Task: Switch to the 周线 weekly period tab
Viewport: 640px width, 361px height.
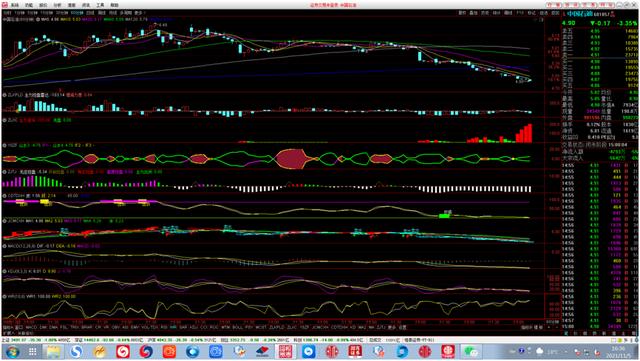Action: point(102,13)
